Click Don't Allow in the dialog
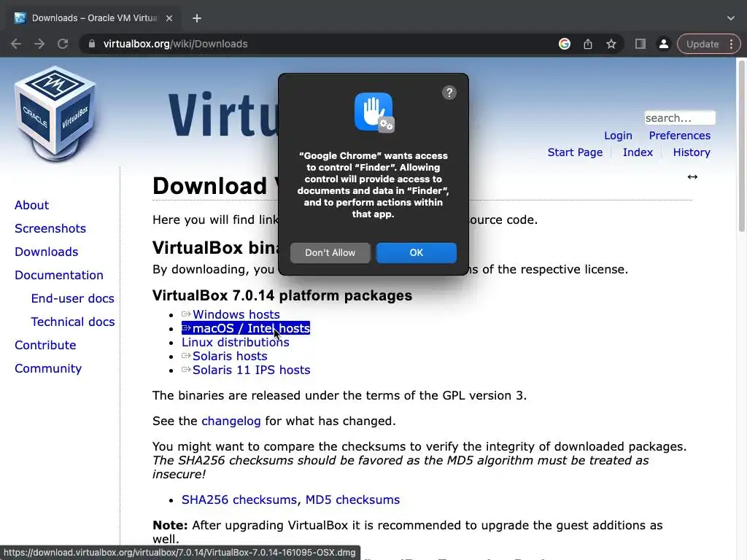Viewport: 747px width, 560px height. tap(330, 253)
